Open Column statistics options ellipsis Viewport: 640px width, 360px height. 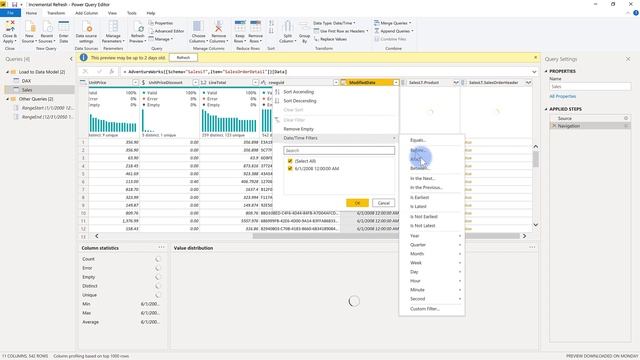[161, 247]
